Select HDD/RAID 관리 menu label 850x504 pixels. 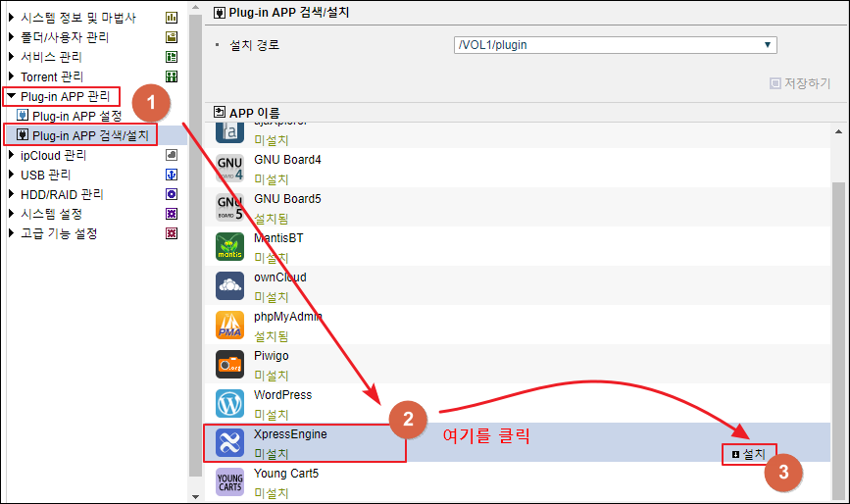click(62, 194)
